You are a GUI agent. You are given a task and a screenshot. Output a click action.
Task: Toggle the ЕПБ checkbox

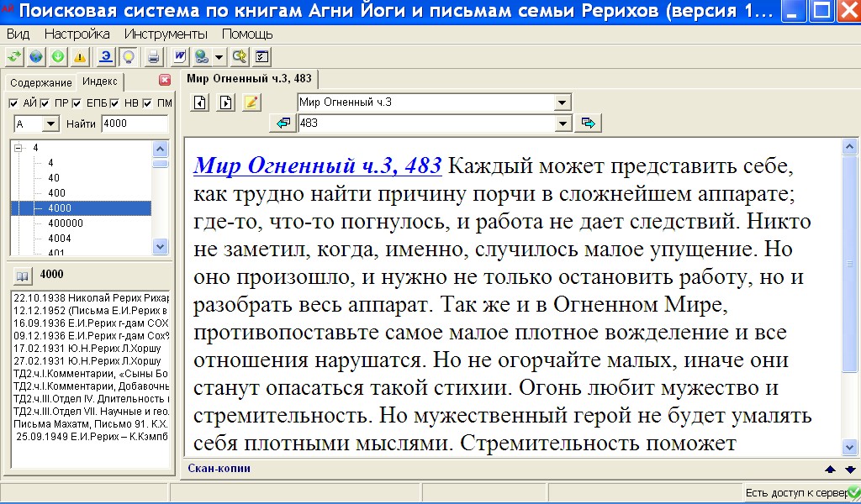pos(77,103)
